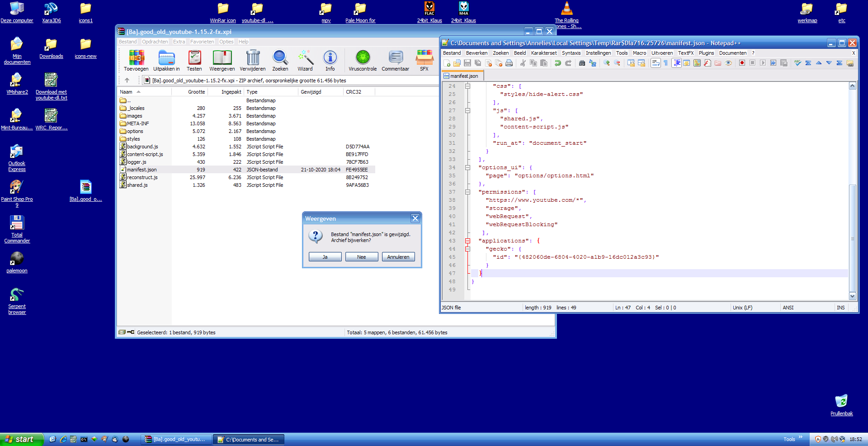Switch to Notepad++ via taskbar button
Image resolution: width=868 pixels, height=446 pixels.
[249, 439]
